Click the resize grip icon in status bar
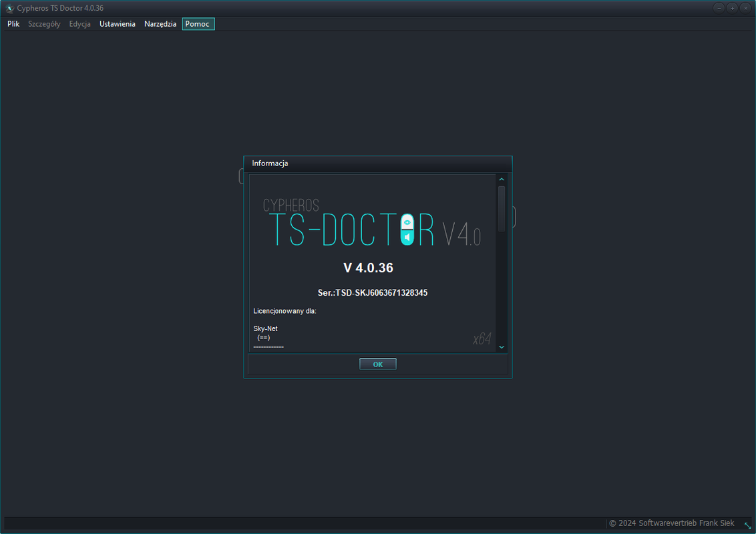 point(748,525)
